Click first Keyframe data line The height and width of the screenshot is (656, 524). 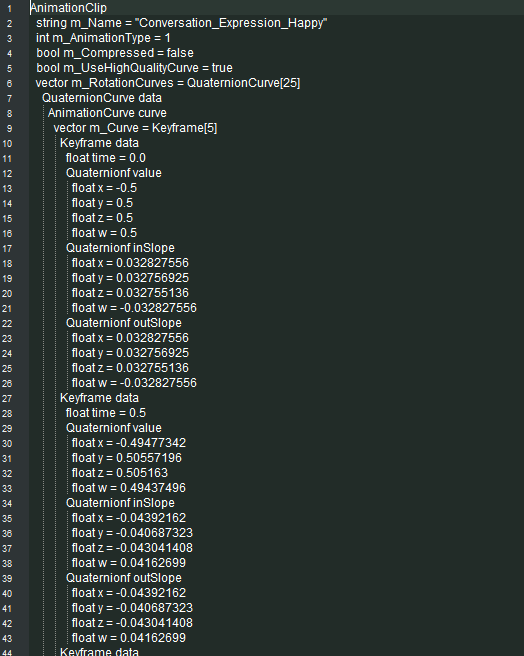click(99, 143)
